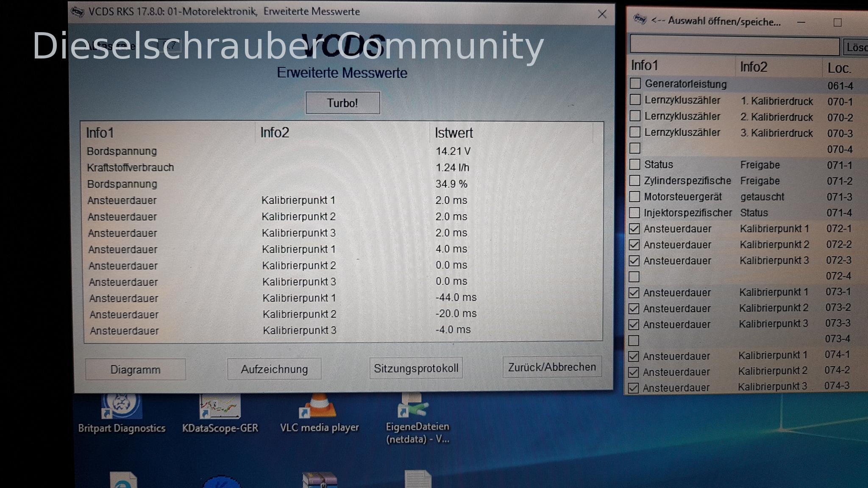
Task: Uncheck Ansteuerdauer Kalibrierpunkt 1 at 073-1
Action: click(x=634, y=292)
